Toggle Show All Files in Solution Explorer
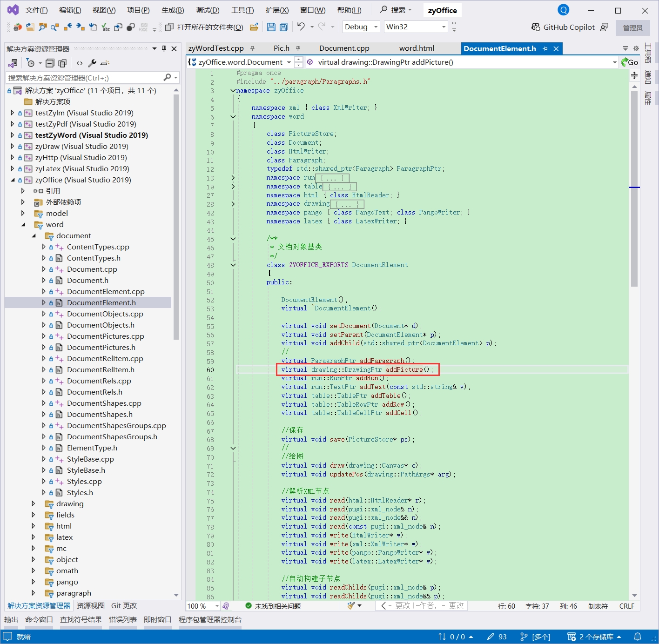The image size is (659, 644). 62,63
